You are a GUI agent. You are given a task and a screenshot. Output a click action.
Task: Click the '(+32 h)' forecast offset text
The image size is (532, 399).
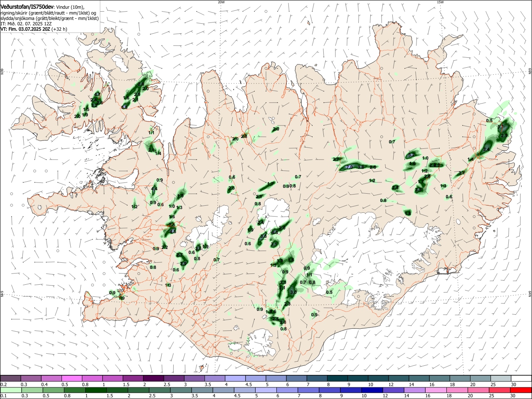click(60, 29)
